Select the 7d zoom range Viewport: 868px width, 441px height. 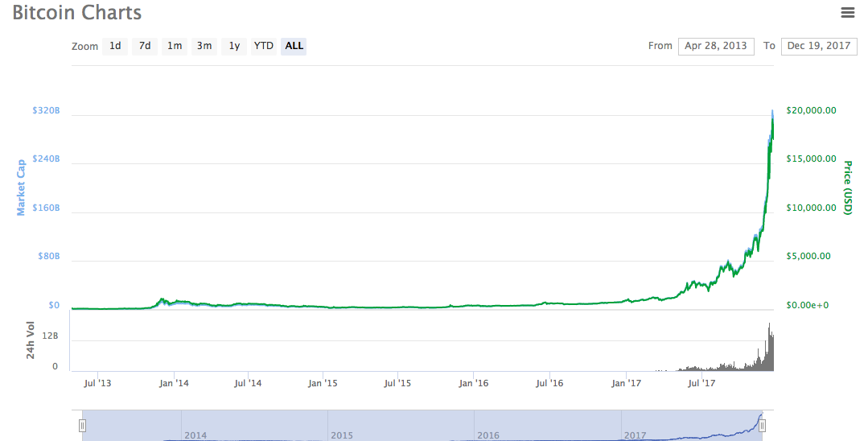[x=145, y=46]
